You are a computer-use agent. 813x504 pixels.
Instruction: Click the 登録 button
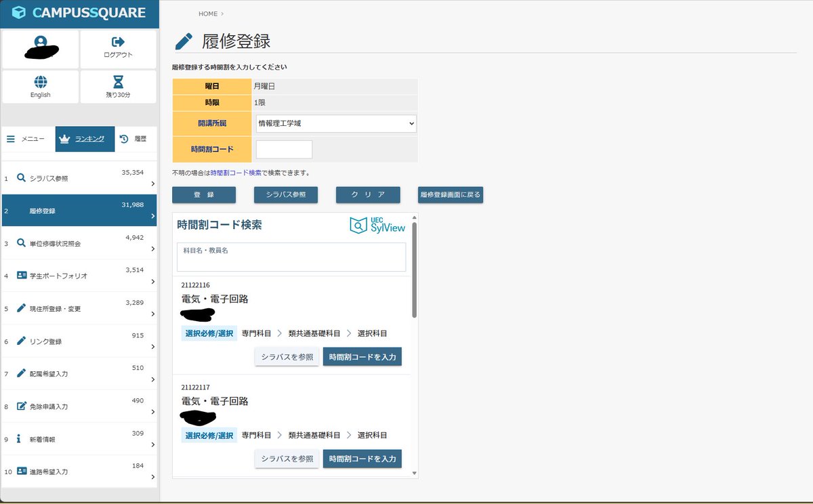[x=204, y=194]
